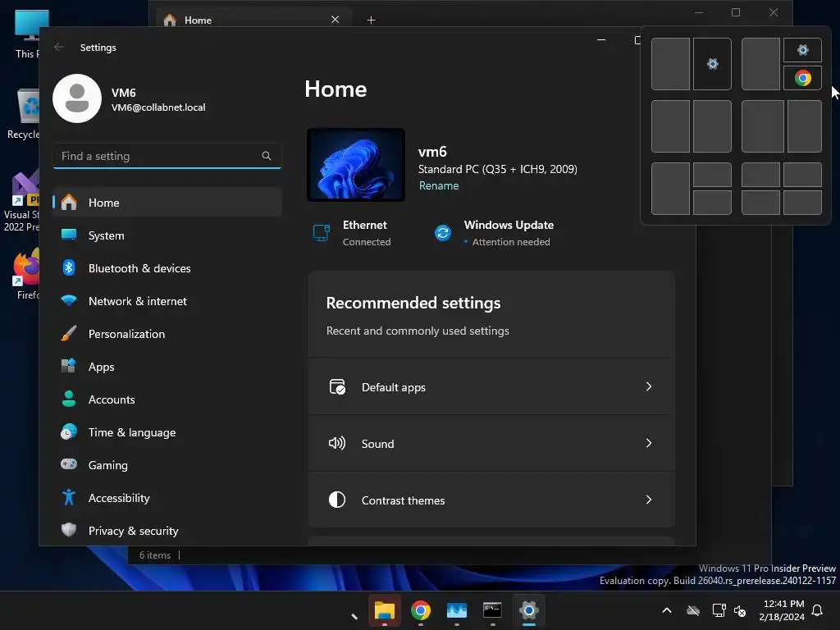Click the Gaming controller icon
Screen dimensions: 840x630
click(x=69, y=464)
